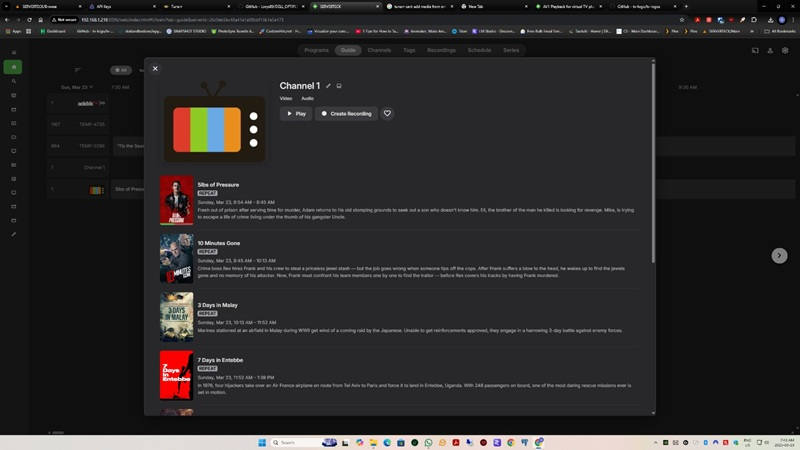Edit Channel 1 with the pencil icon
The image size is (800, 450).
pos(328,86)
